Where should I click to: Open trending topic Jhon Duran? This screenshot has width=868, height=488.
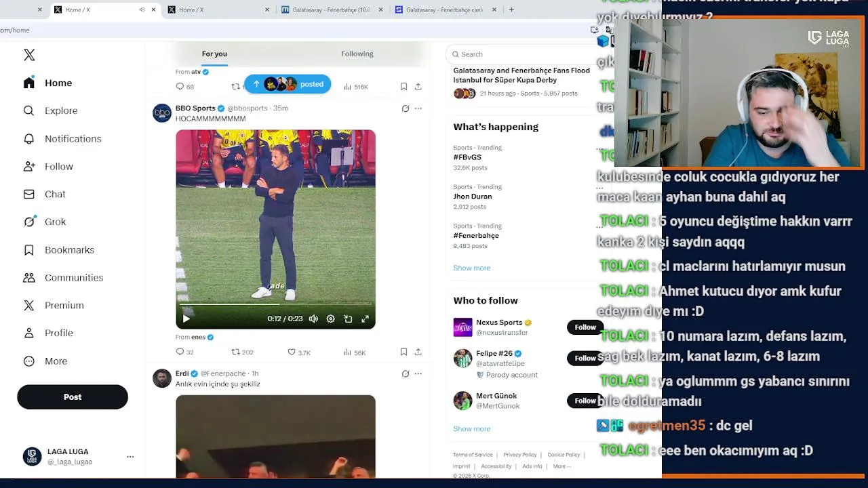[473, 197]
